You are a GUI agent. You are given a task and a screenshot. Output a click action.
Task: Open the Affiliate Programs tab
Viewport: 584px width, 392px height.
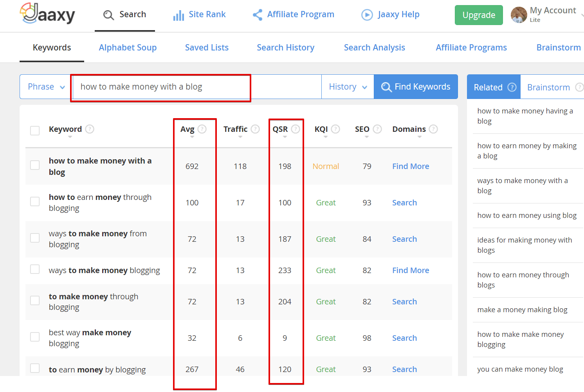471,47
